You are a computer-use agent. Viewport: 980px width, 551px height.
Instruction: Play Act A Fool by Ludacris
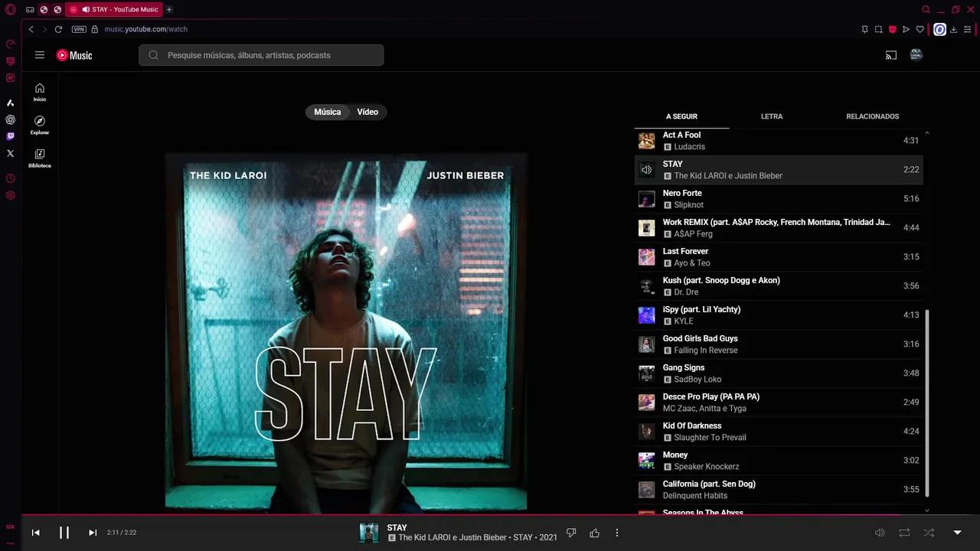tap(779, 141)
